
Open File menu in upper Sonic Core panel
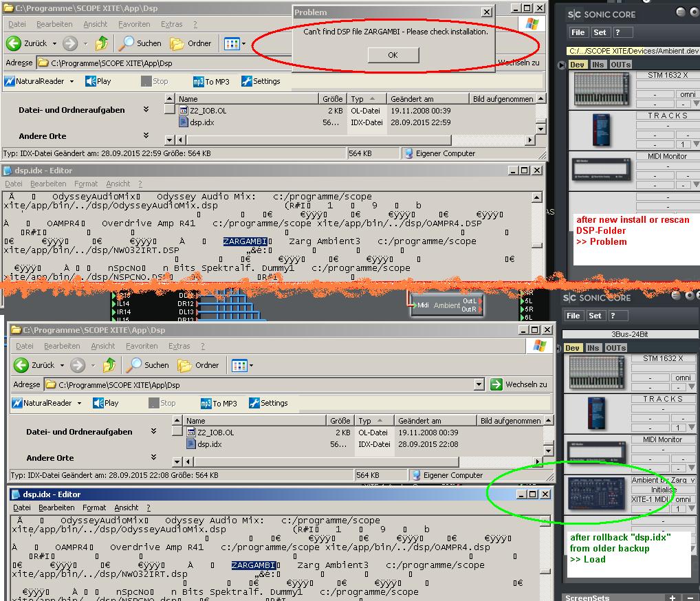point(578,32)
